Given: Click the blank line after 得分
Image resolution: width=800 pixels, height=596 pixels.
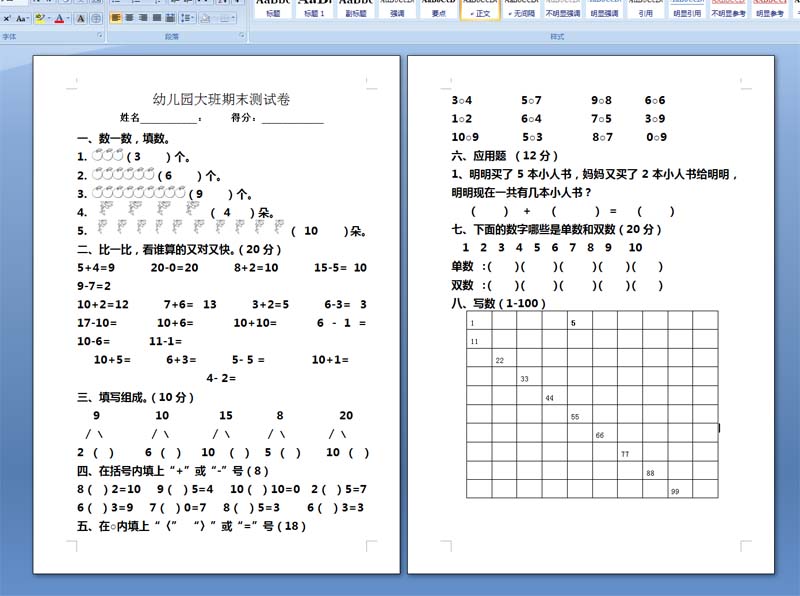Looking at the screenshot, I should (x=293, y=119).
